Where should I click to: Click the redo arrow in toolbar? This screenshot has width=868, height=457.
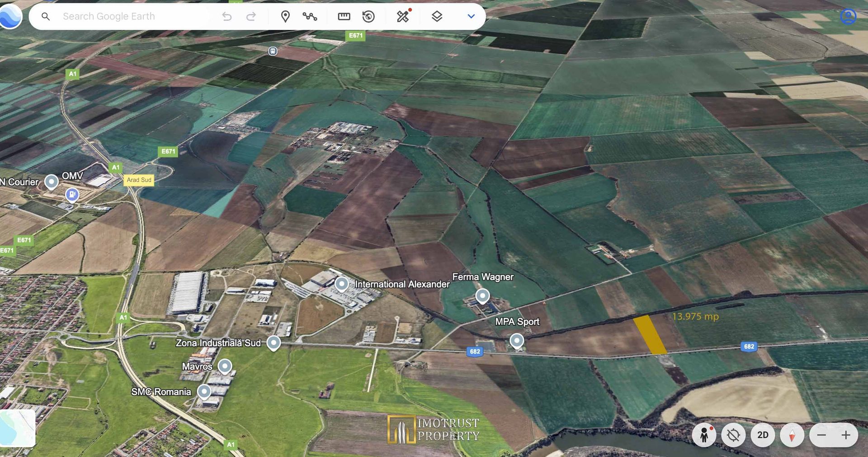pyautogui.click(x=251, y=17)
